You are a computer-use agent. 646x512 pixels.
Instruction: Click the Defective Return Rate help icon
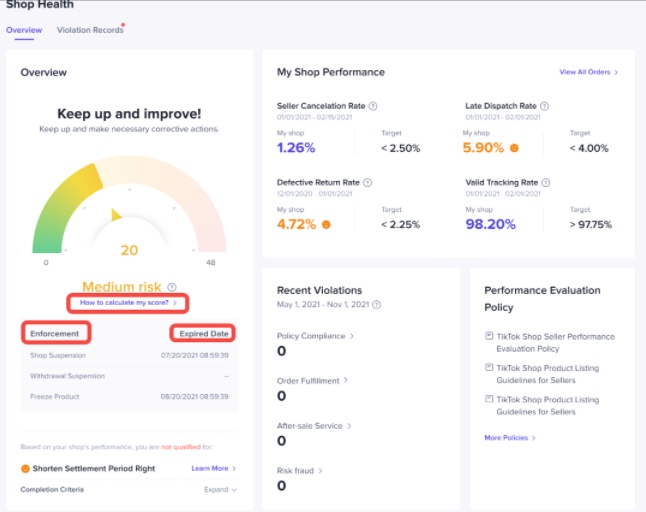(x=367, y=183)
